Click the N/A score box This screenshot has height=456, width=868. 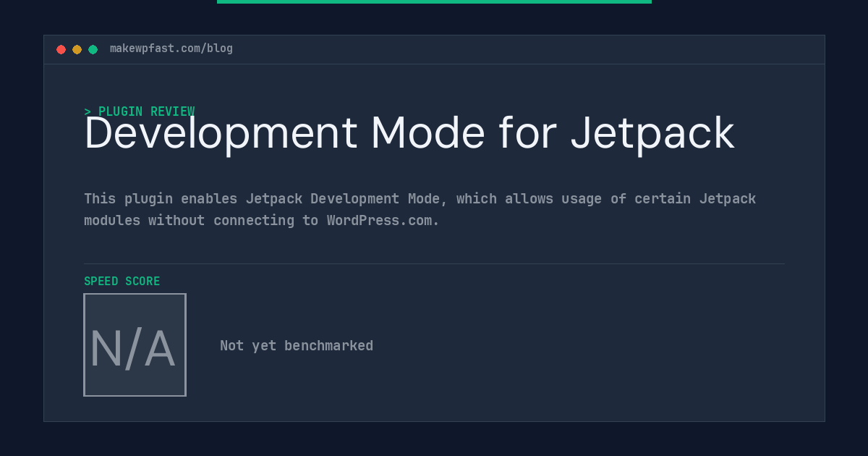(135, 345)
